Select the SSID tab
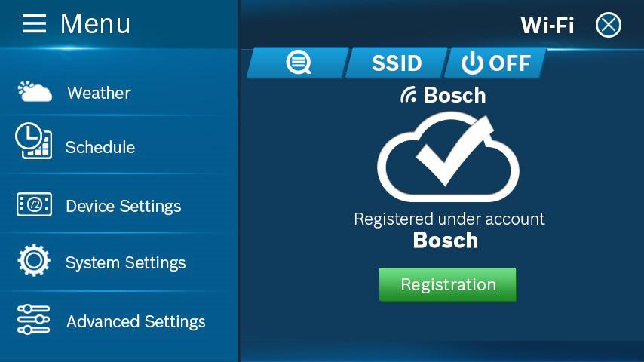The height and width of the screenshot is (362, 644). point(397,63)
